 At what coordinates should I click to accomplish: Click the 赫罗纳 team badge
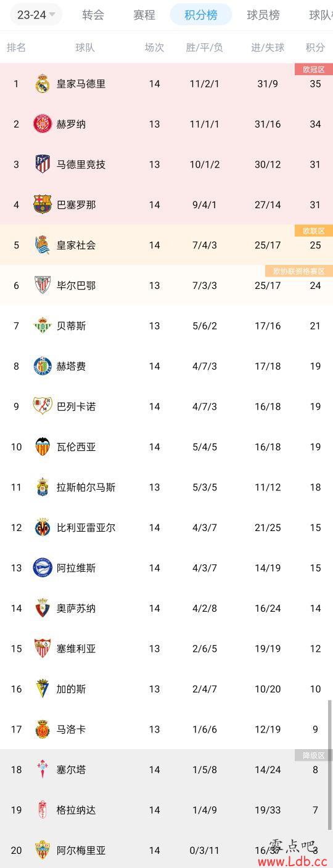pos(43,124)
